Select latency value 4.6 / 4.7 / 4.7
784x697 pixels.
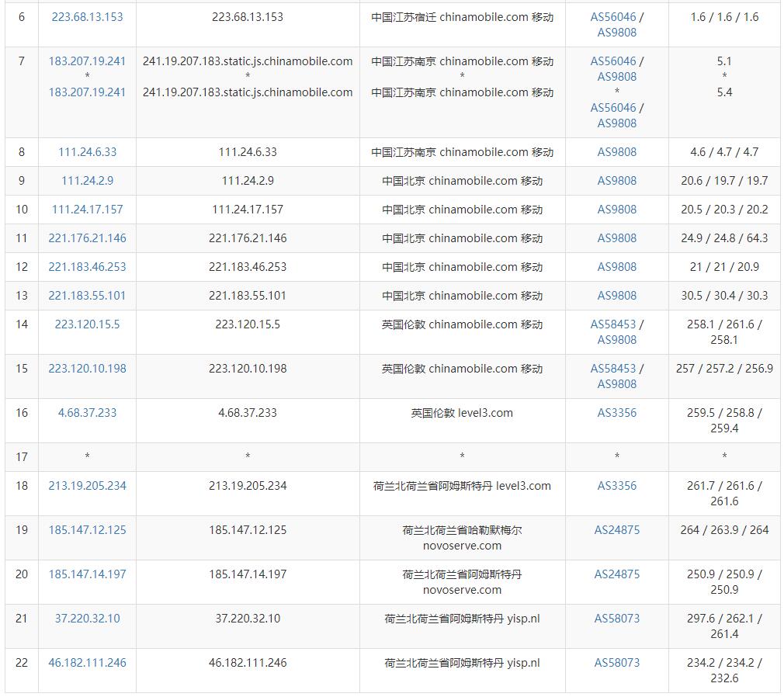(724, 152)
